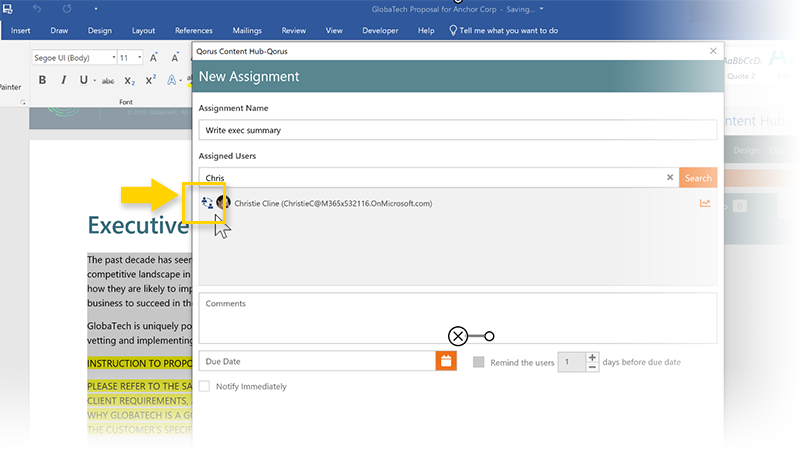The height and width of the screenshot is (450, 800).
Task: Open the Developer ribbon tab
Action: (x=380, y=31)
